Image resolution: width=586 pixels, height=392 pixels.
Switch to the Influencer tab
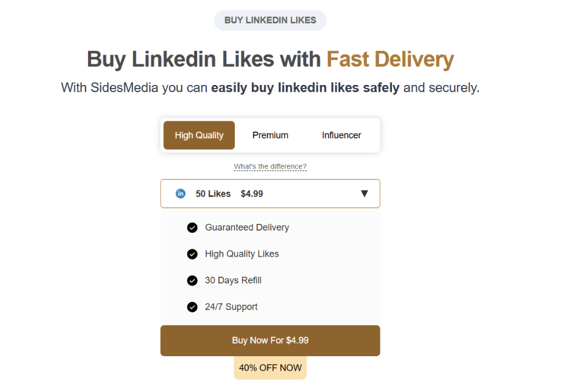342,135
